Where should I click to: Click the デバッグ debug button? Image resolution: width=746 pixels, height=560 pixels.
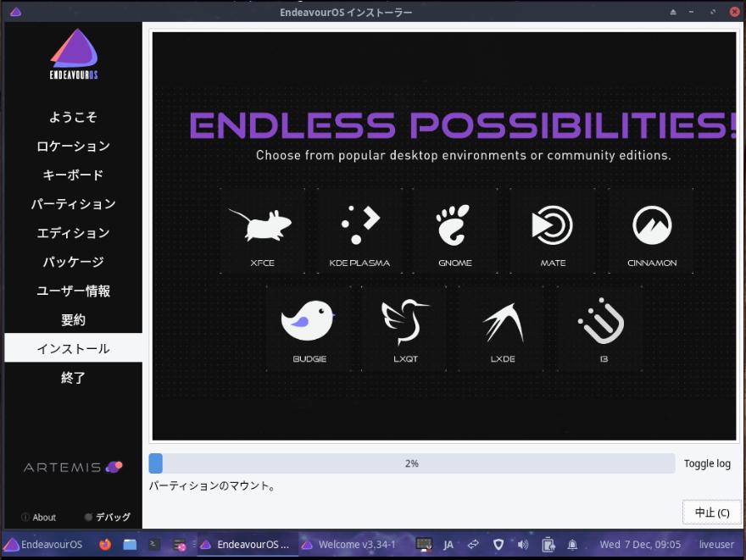108,517
